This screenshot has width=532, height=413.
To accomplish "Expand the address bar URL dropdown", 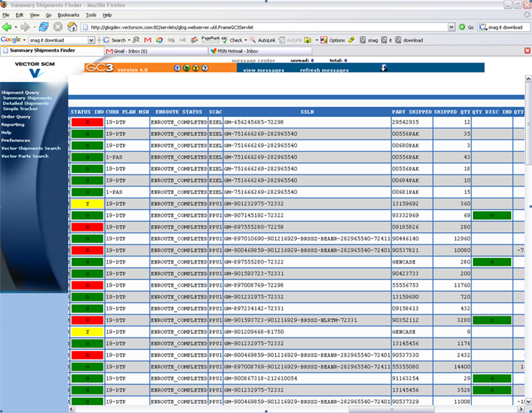I will (x=451, y=27).
